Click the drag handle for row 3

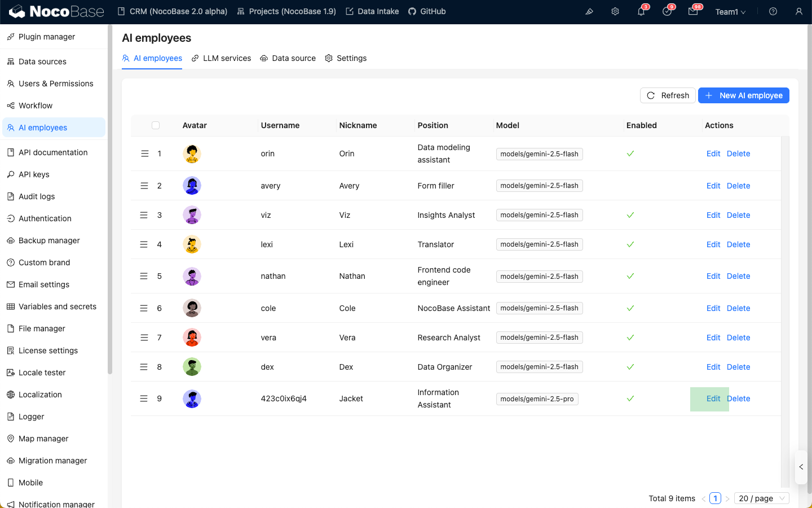[144, 215]
